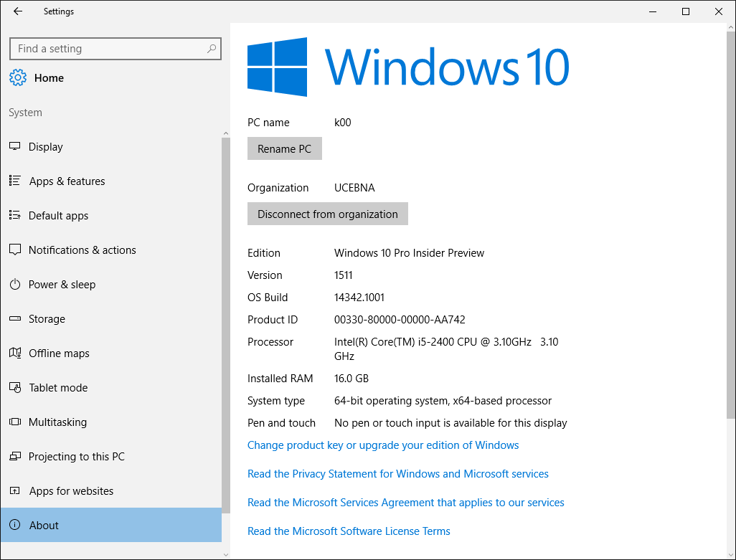736x560 pixels.
Task: Open Display settings
Action: click(x=111, y=147)
